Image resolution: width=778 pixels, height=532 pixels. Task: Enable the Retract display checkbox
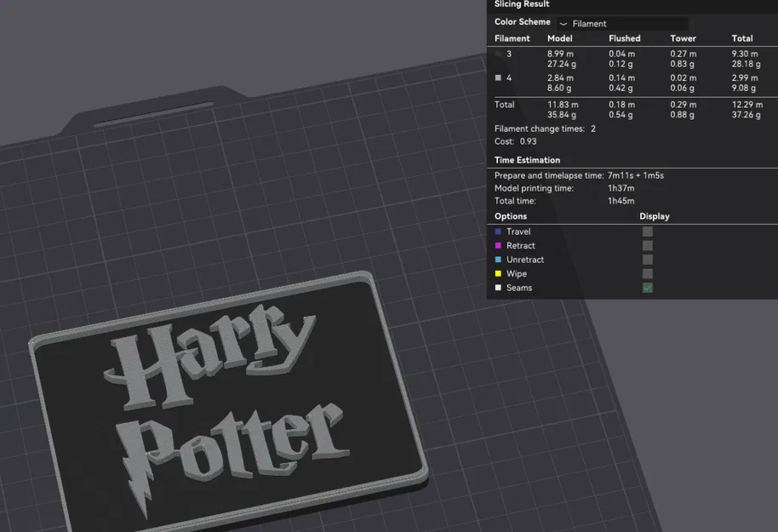647,245
